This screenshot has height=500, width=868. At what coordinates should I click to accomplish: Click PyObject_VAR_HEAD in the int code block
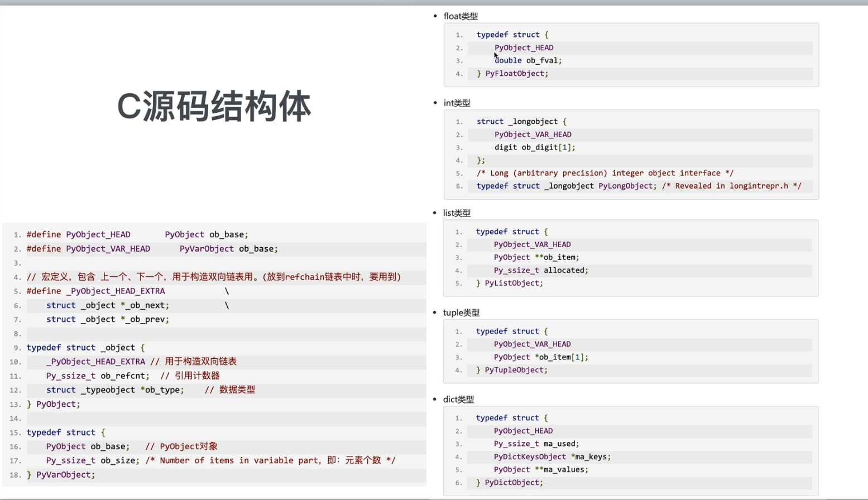(533, 134)
